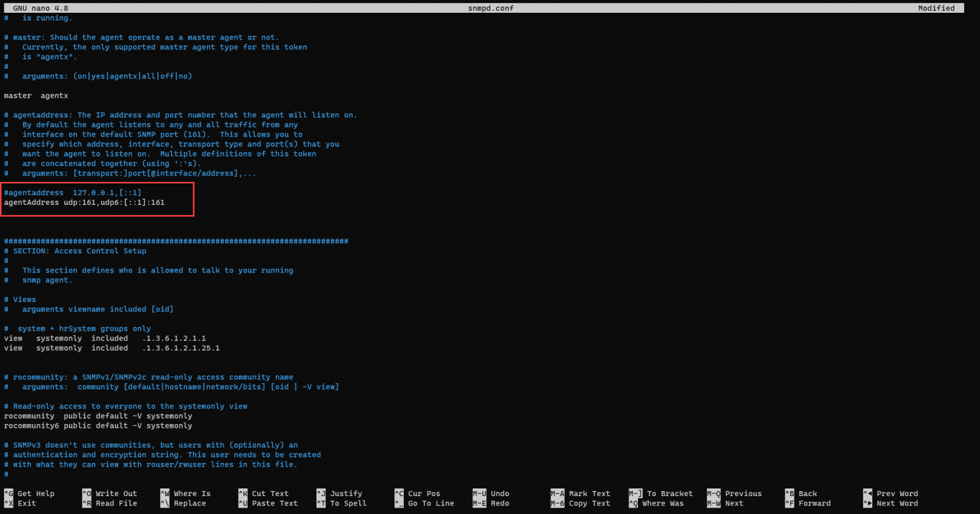The height and width of the screenshot is (514, 980).
Task: Select the Replace shortcut
Action: 189,503
